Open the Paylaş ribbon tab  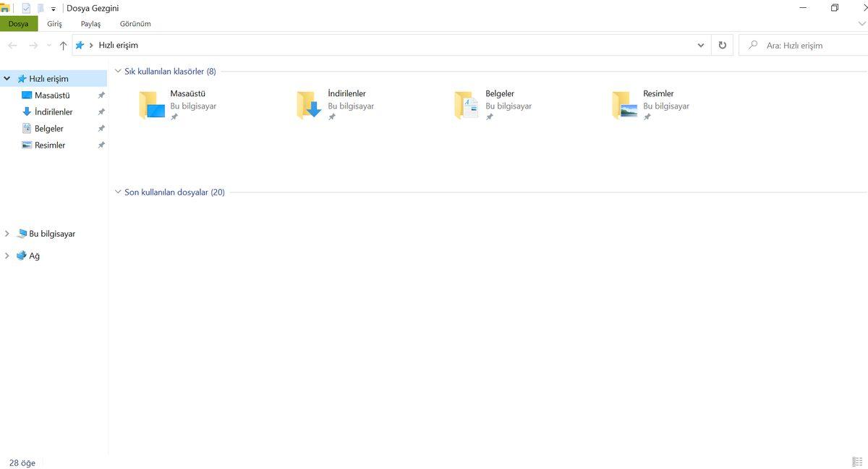point(90,24)
